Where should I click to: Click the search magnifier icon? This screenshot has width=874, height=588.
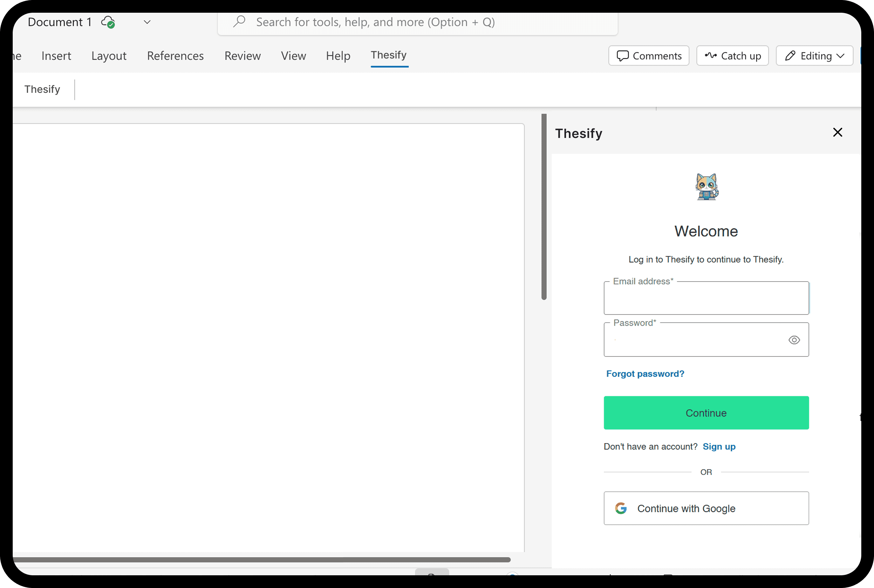[x=239, y=22]
